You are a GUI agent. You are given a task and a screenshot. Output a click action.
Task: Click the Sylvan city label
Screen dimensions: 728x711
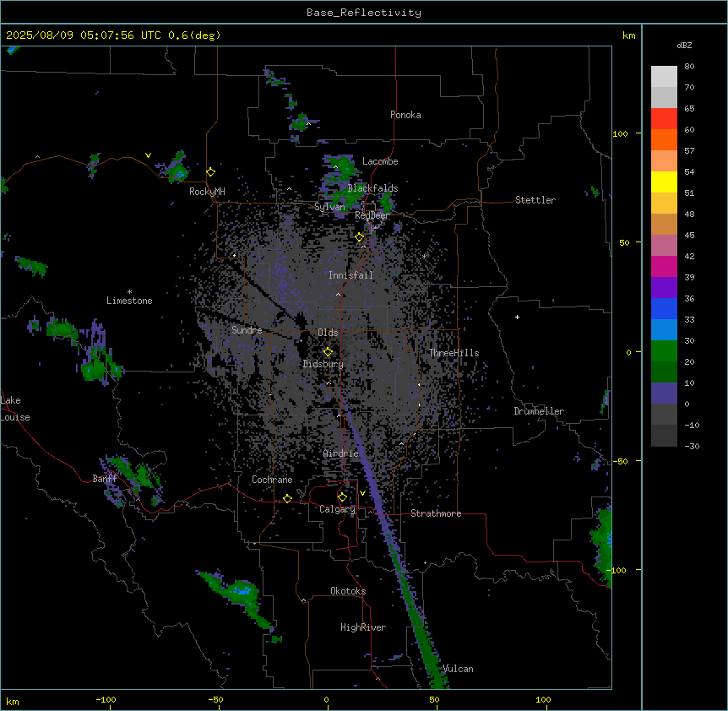329,207
